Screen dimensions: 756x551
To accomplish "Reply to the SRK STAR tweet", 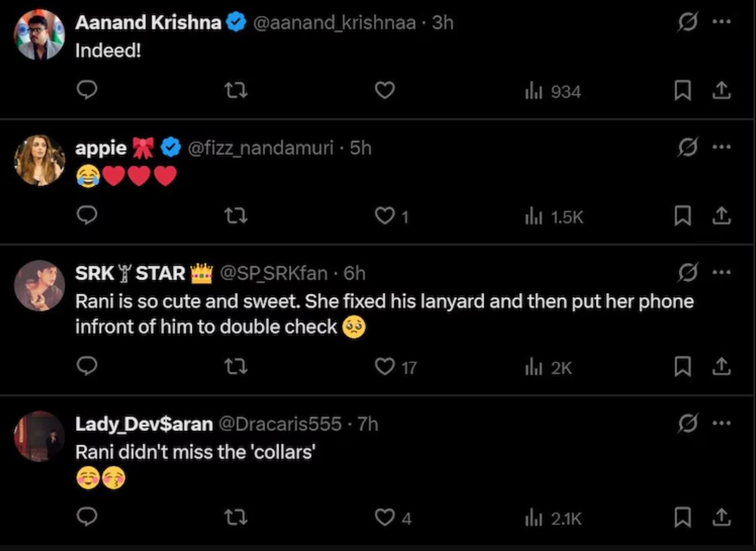I will point(88,366).
